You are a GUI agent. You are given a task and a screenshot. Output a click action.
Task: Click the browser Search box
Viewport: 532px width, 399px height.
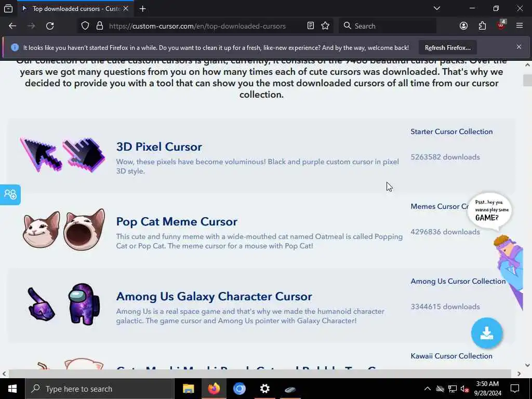click(x=388, y=26)
